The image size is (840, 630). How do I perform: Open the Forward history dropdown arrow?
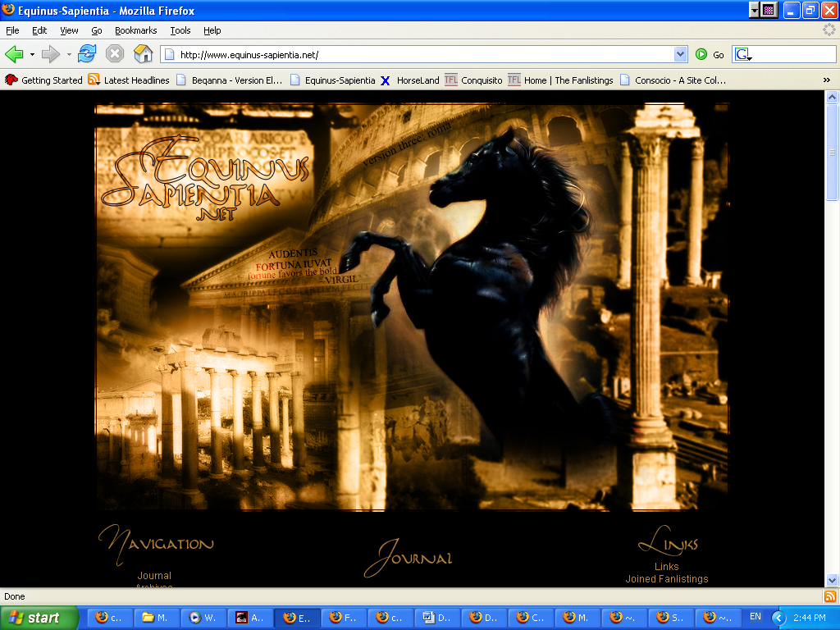69,55
